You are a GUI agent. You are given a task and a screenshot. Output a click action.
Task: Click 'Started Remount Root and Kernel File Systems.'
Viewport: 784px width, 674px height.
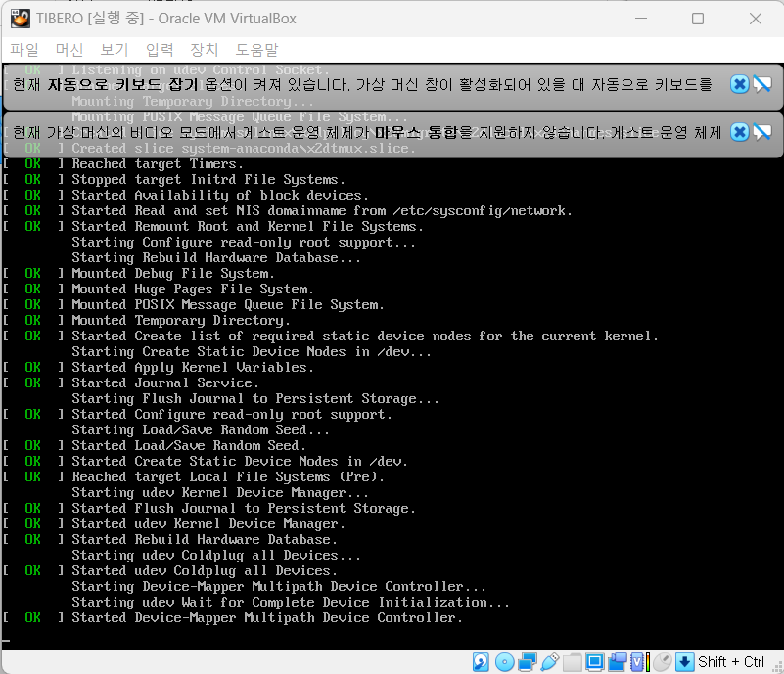click(x=248, y=227)
